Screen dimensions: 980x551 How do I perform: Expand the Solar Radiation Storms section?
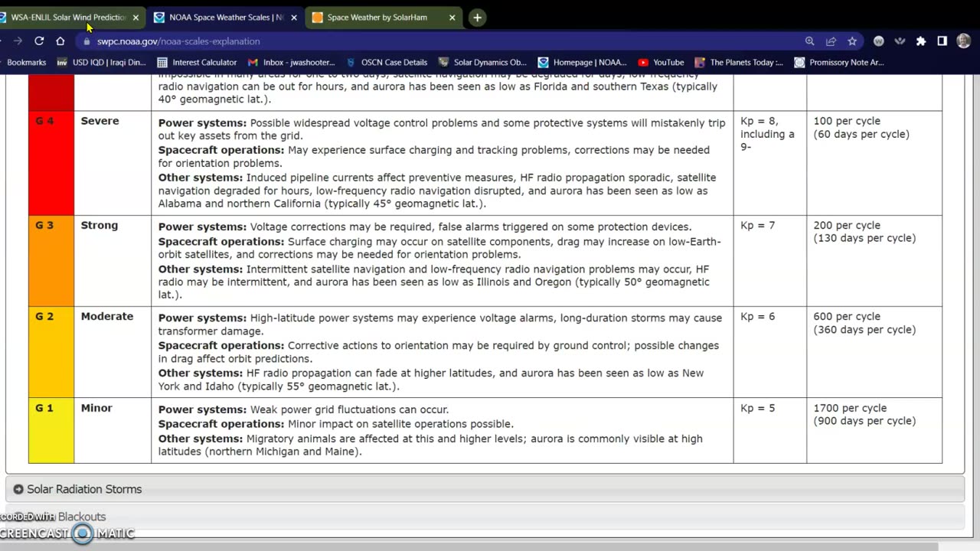click(485, 489)
